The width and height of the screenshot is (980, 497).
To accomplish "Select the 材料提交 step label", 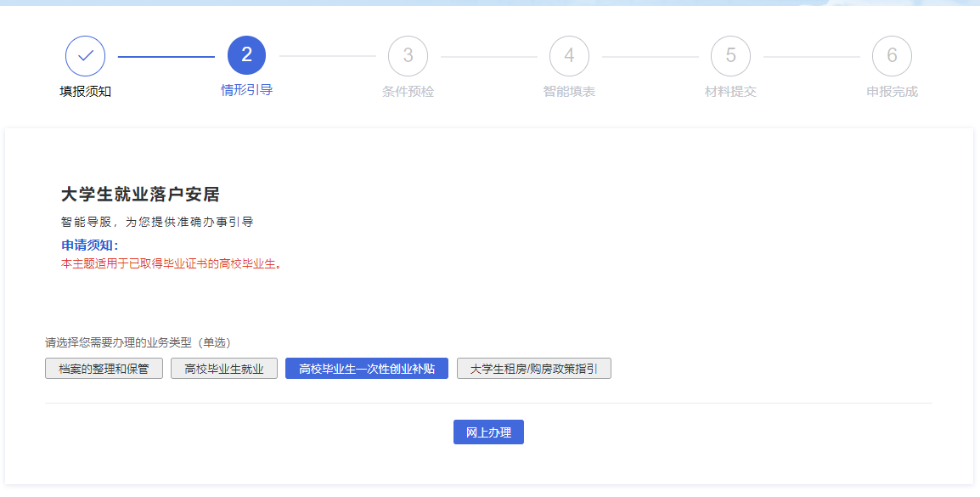I will tap(730, 92).
